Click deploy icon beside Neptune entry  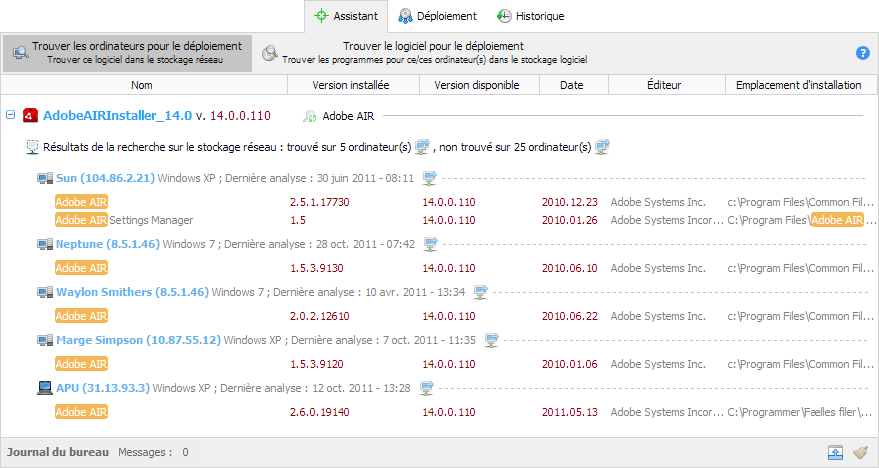point(430,244)
